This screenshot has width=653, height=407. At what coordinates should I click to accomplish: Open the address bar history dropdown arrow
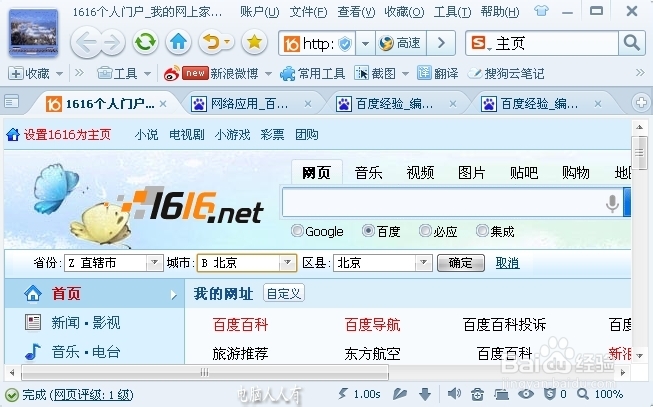coord(365,43)
